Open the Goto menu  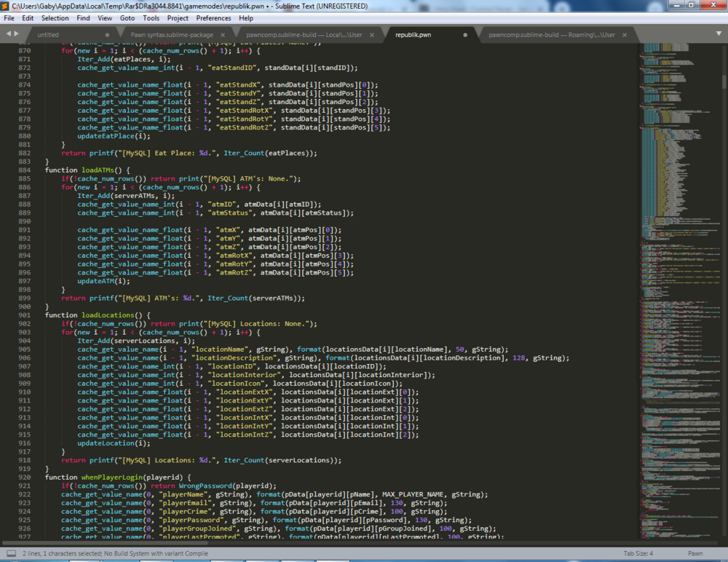pyautogui.click(x=127, y=18)
